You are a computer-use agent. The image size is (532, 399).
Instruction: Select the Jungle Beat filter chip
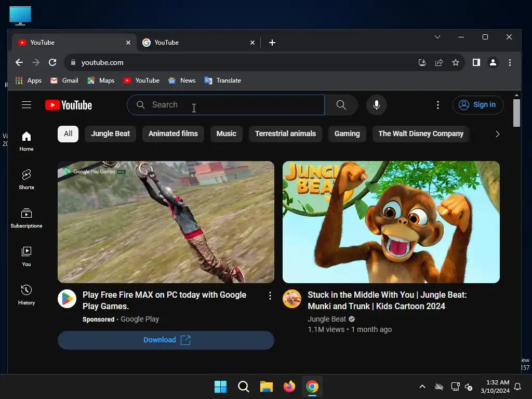pos(110,134)
